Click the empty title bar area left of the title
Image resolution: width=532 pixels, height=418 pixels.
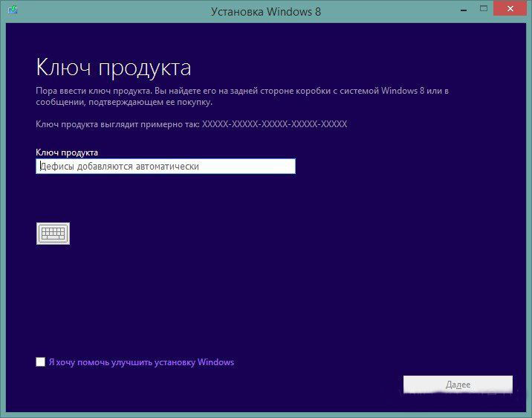[111, 10]
